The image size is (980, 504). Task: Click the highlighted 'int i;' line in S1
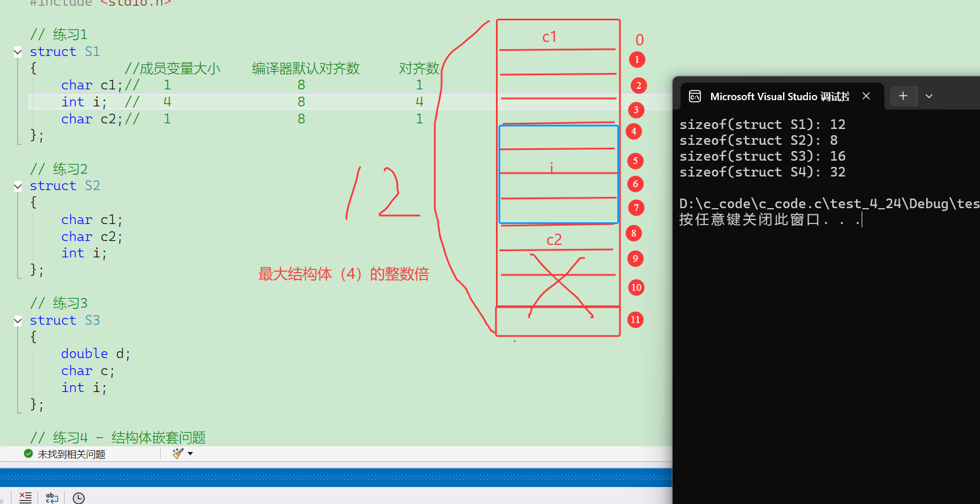pyautogui.click(x=84, y=102)
